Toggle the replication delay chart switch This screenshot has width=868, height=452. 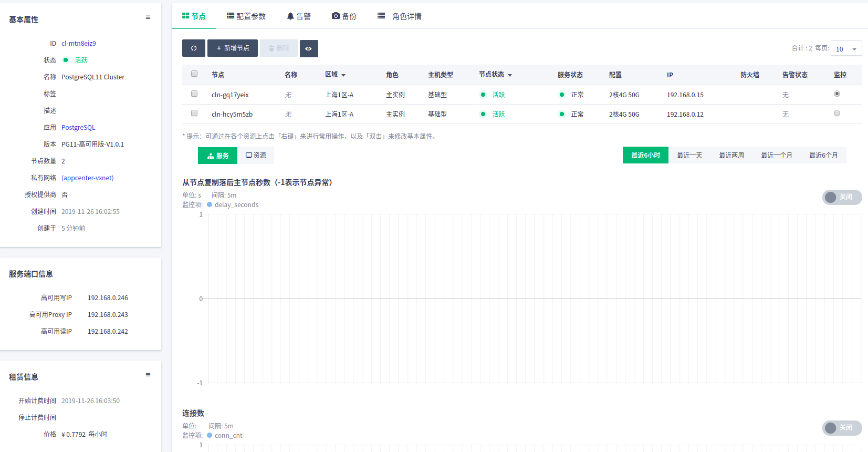coord(842,197)
